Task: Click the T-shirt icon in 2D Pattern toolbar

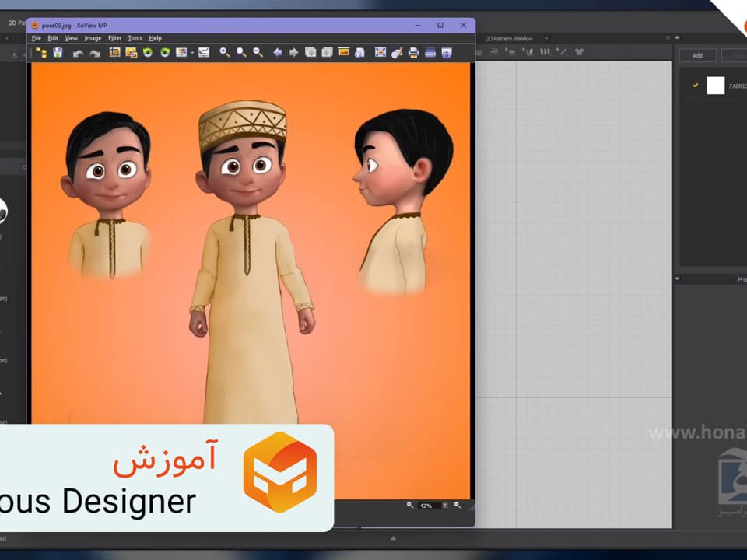Action: pos(579,52)
